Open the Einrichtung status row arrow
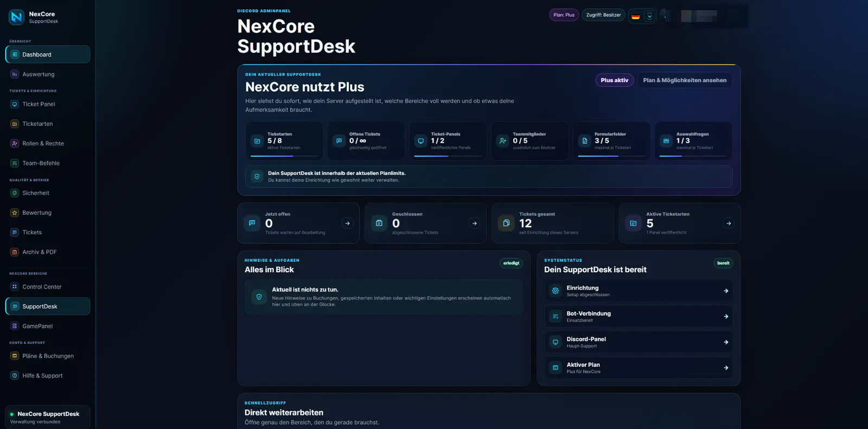The image size is (868, 429). (x=726, y=291)
